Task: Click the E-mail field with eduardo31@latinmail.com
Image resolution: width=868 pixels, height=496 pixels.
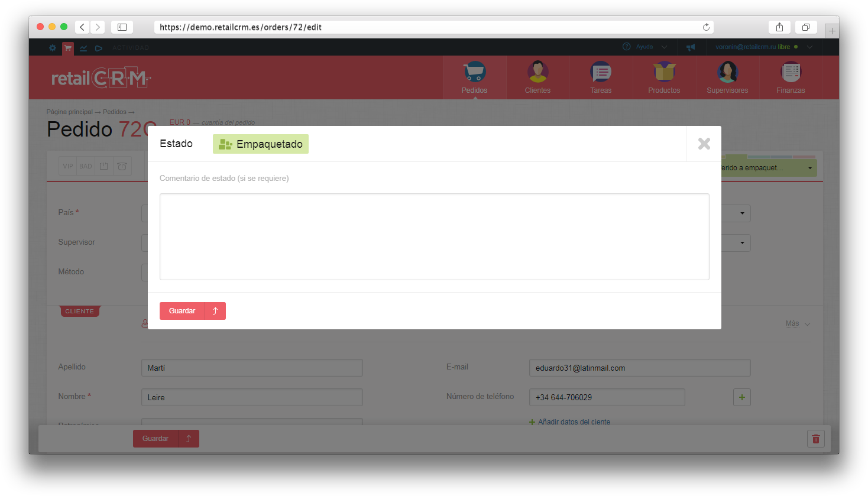Action: (640, 368)
